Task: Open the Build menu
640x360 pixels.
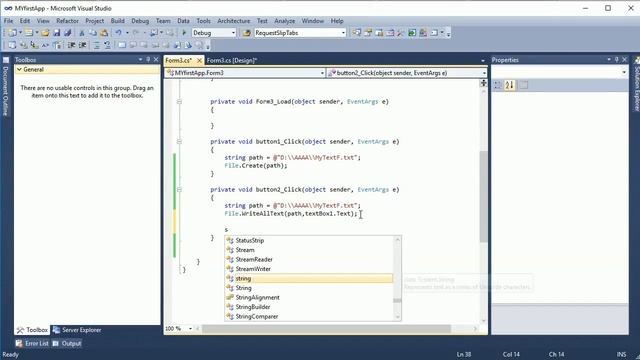Action: click(118, 21)
